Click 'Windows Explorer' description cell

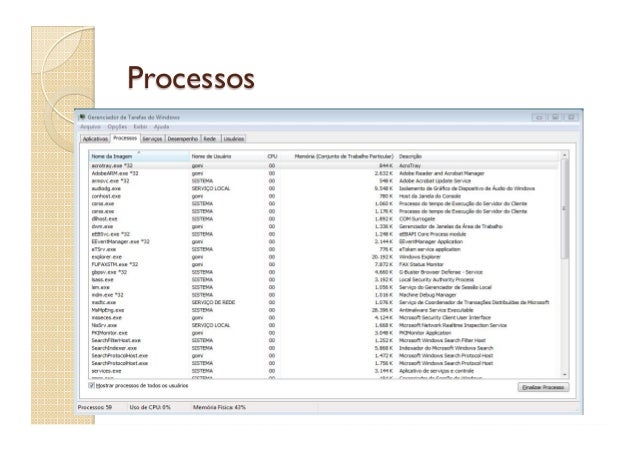point(420,257)
